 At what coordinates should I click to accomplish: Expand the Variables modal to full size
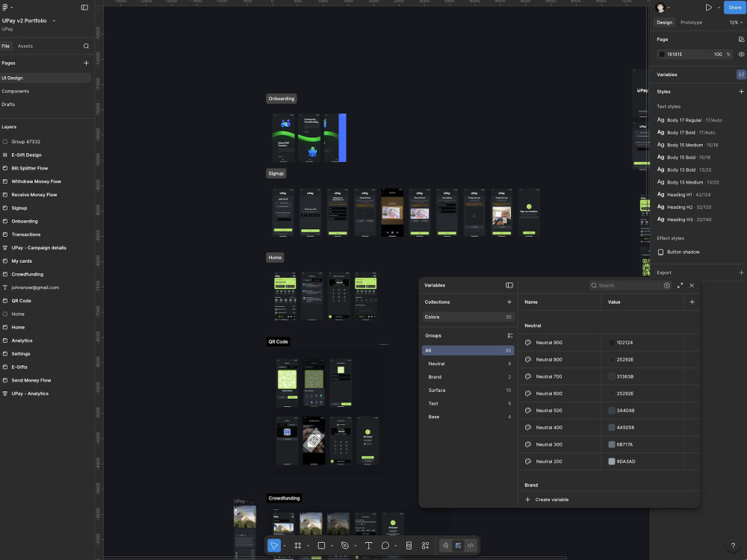(680, 286)
